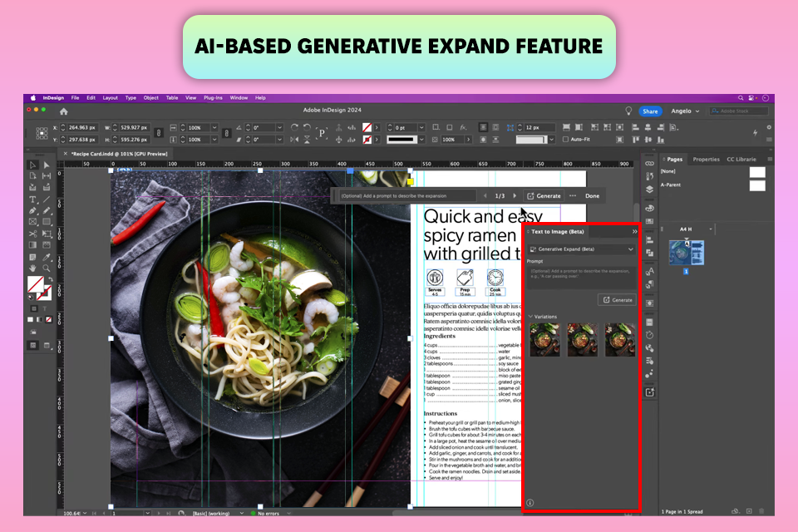Image resolution: width=798 pixels, height=532 pixels.
Task: Select the Free Transform tool
Action: pos(47,234)
